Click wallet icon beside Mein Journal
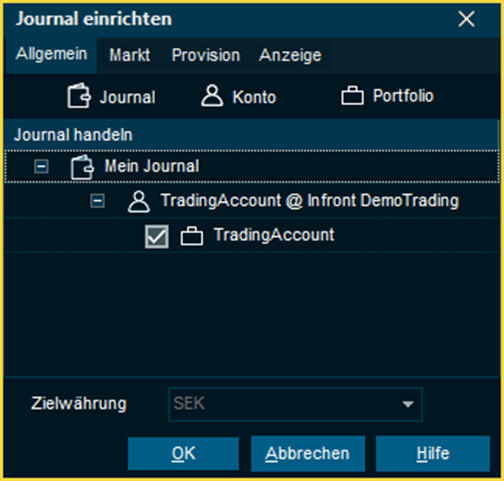This screenshot has width=504, height=481. (x=82, y=167)
